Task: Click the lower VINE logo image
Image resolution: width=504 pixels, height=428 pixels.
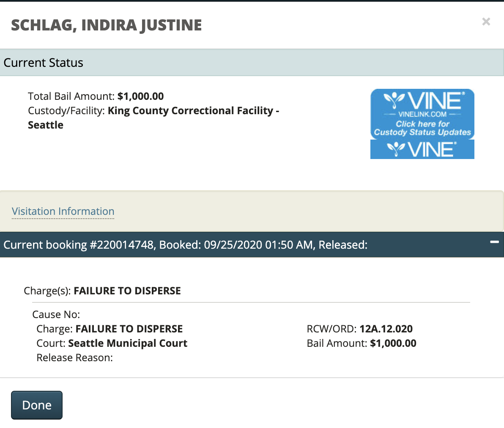Action: pos(422,150)
